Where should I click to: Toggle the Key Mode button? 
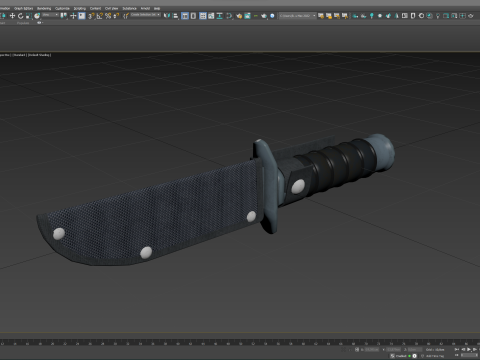click(x=457, y=355)
